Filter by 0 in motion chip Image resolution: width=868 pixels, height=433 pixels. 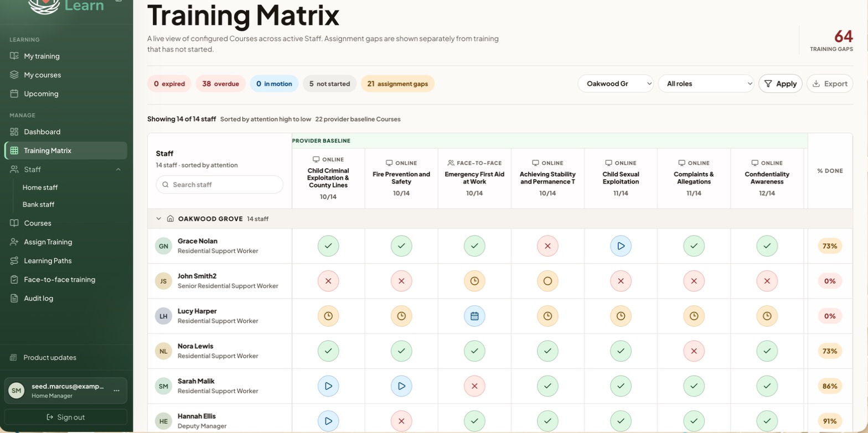(274, 84)
